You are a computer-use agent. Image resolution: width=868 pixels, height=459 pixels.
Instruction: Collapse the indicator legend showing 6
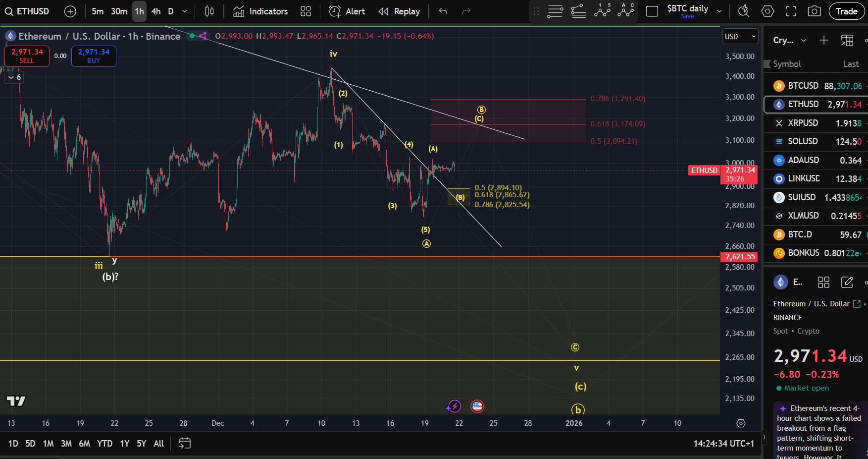click(14, 77)
